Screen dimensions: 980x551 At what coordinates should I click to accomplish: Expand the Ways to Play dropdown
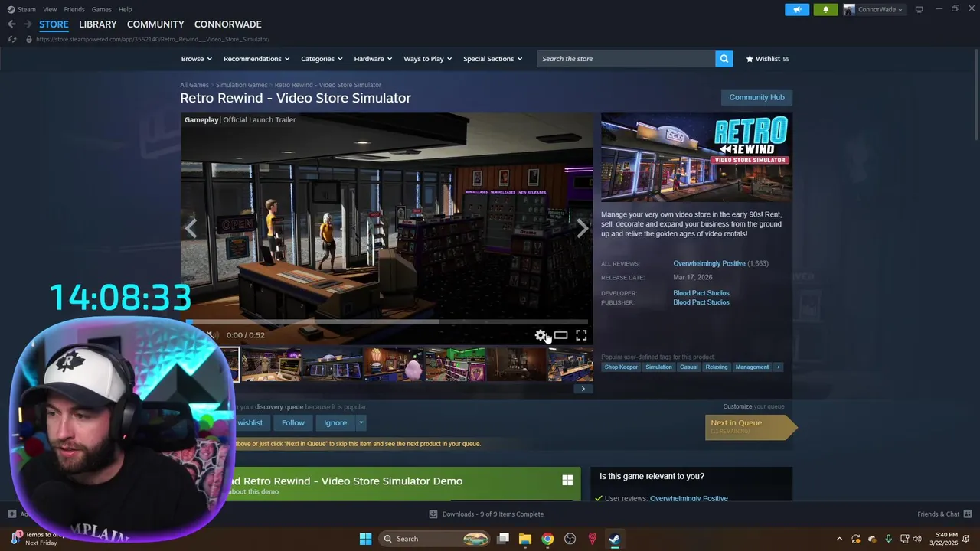[427, 59]
